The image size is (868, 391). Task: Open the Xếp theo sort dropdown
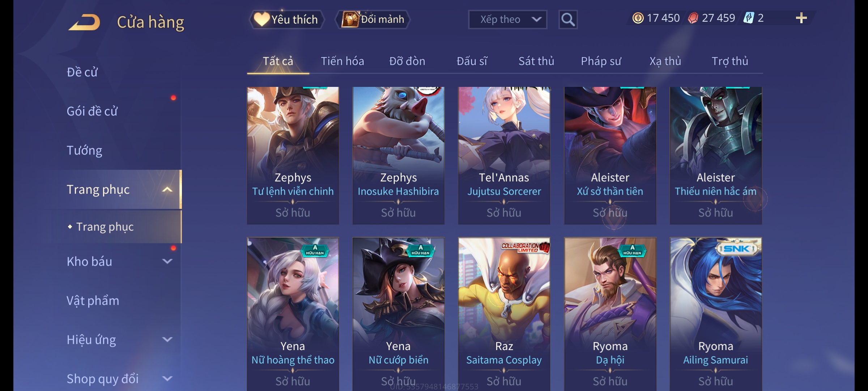pos(507,20)
